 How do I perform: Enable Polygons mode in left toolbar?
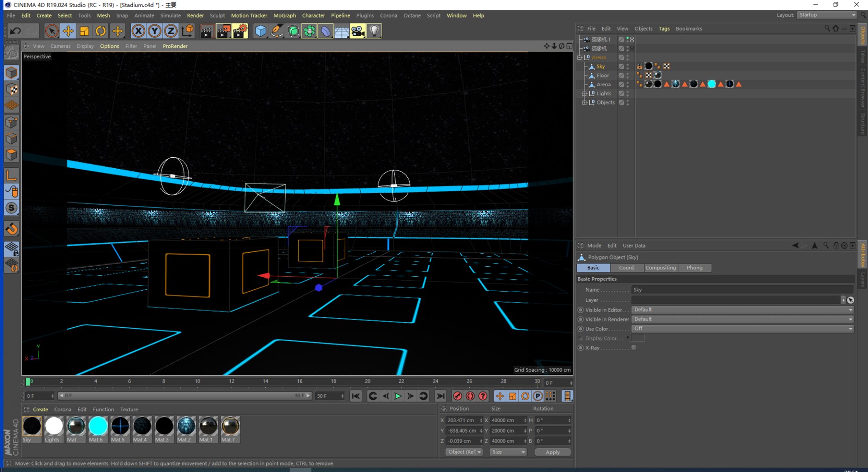click(x=11, y=155)
